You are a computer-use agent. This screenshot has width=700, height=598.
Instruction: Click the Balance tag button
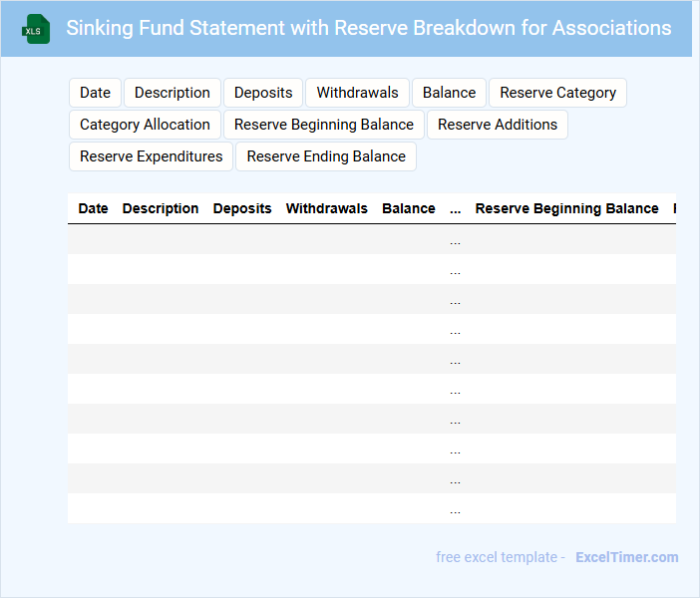pos(449,93)
